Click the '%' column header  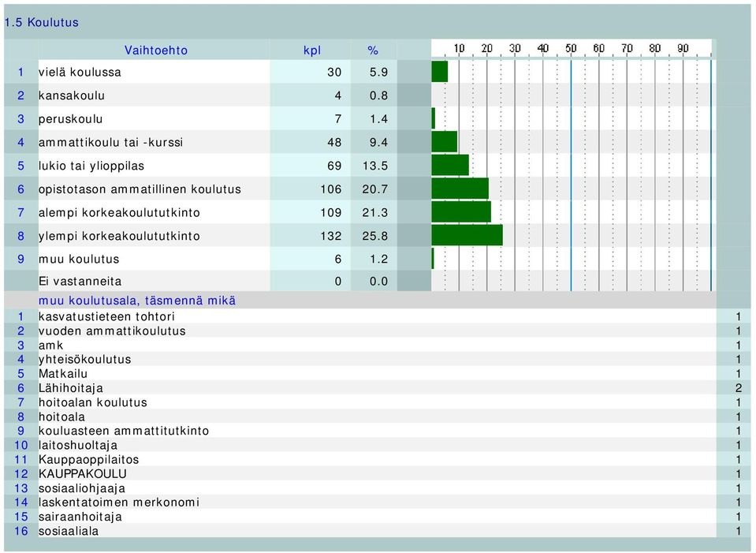(373, 50)
